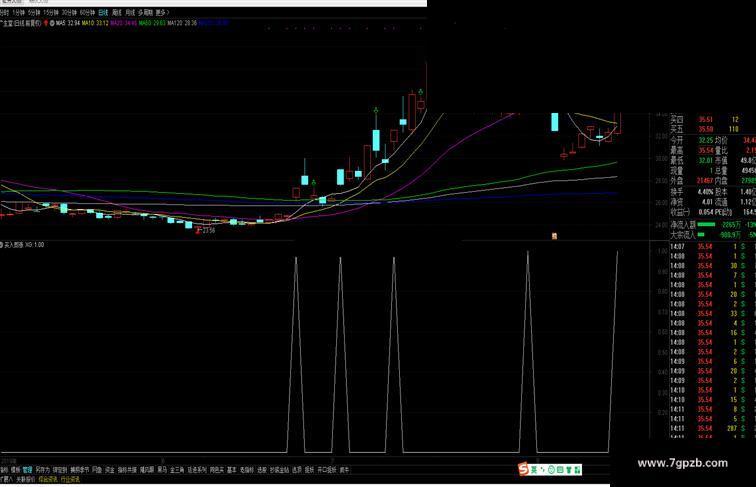This screenshot has height=487, width=756.
Task: Select 选股 tab in the bottom indicator bar
Action: (261, 470)
